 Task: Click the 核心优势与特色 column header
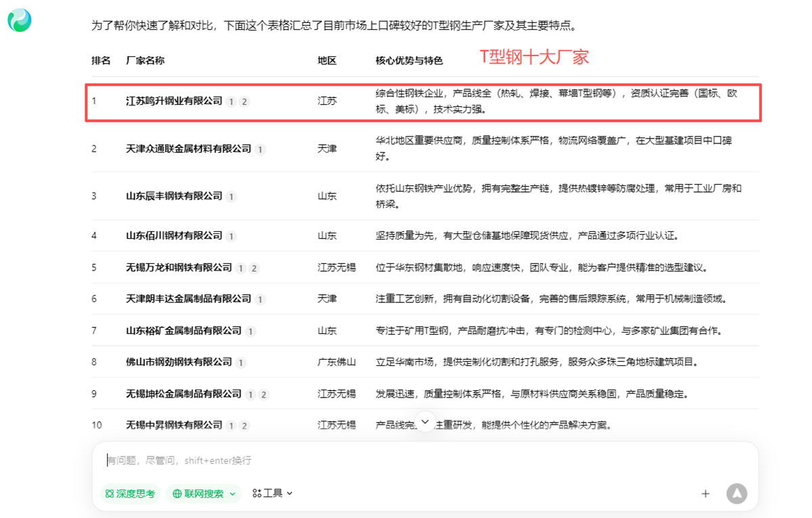(409, 60)
